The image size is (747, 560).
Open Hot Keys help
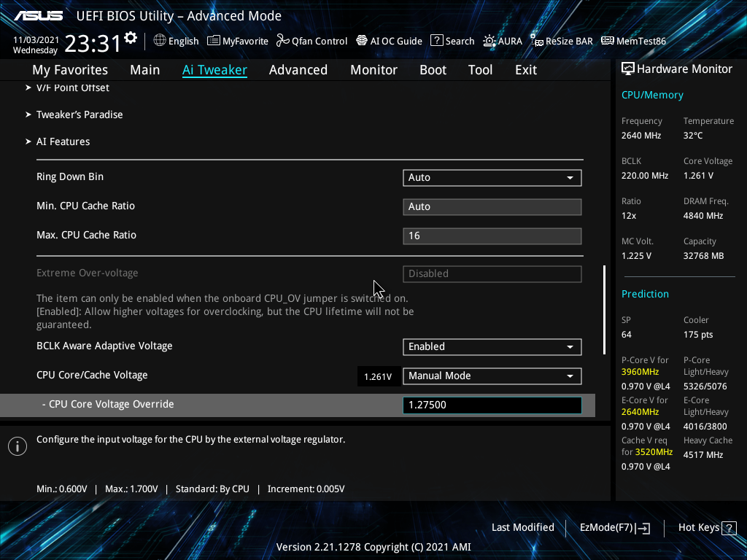tap(707, 528)
